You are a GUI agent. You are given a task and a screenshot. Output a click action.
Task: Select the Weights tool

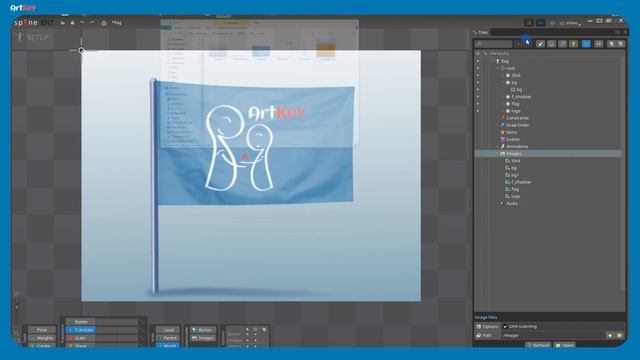tap(42, 338)
